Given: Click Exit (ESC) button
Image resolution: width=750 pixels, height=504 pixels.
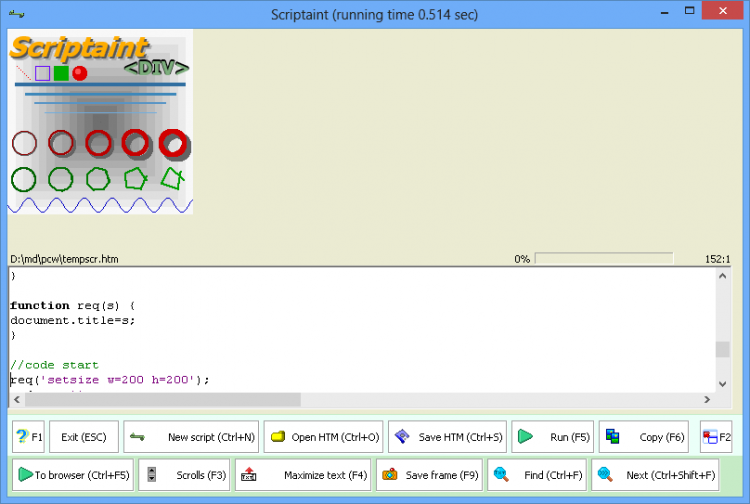Looking at the screenshot, I should [x=84, y=437].
